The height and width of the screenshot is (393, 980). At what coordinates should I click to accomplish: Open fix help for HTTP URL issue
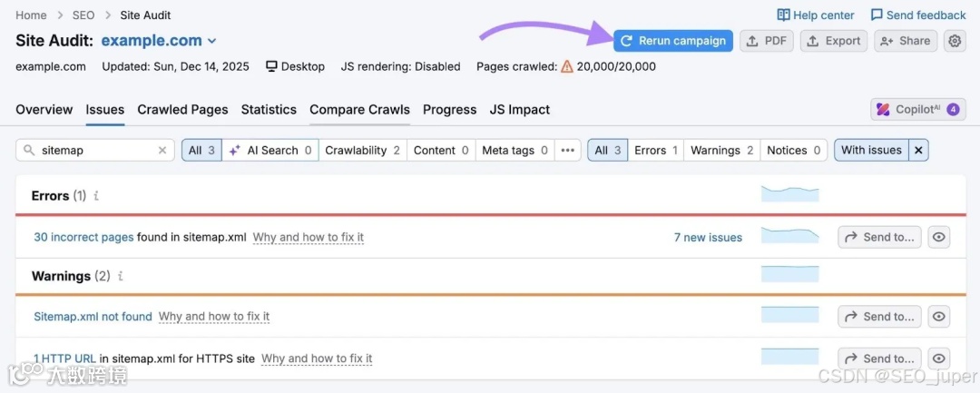(317, 359)
